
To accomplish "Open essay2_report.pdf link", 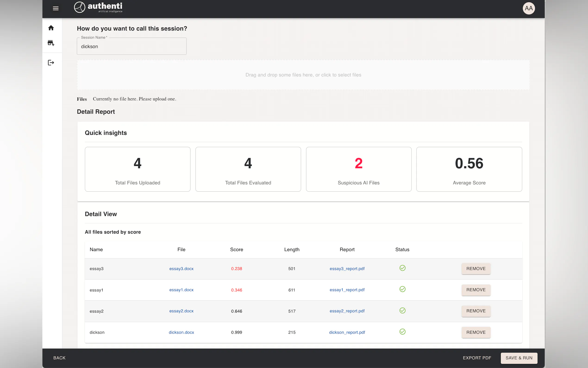I will (x=347, y=311).
